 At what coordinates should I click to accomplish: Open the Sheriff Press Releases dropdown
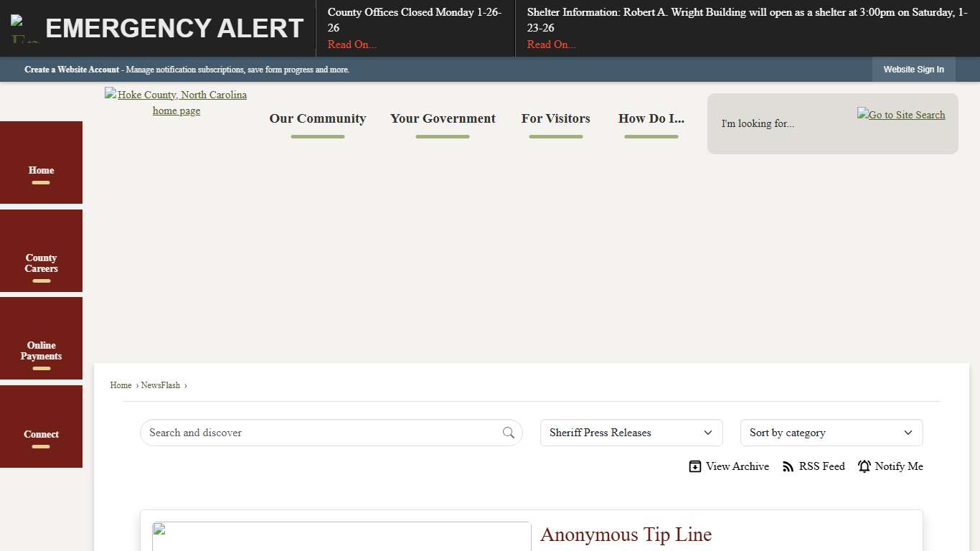click(x=631, y=433)
